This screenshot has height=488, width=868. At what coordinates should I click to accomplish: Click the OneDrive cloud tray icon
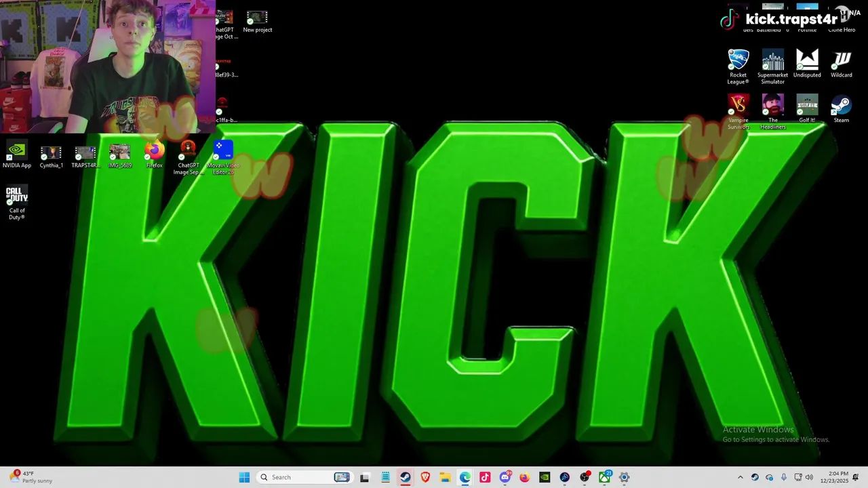point(770,477)
